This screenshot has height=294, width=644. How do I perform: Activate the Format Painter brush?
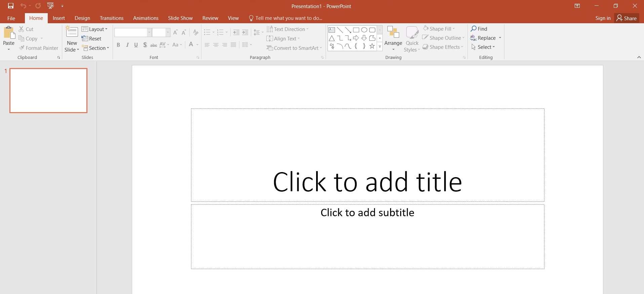coord(39,48)
